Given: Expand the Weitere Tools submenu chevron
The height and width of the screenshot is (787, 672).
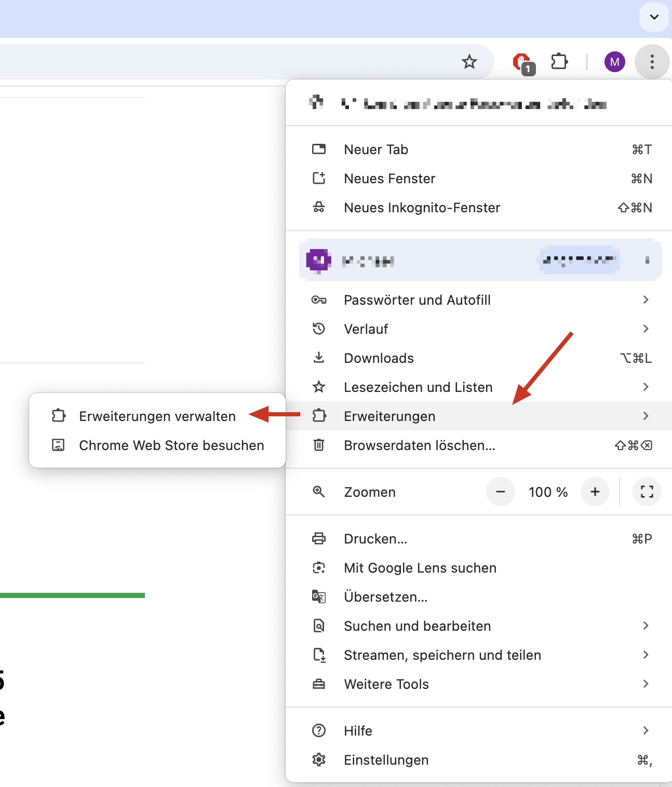Looking at the screenshot, I should point(646,684).
